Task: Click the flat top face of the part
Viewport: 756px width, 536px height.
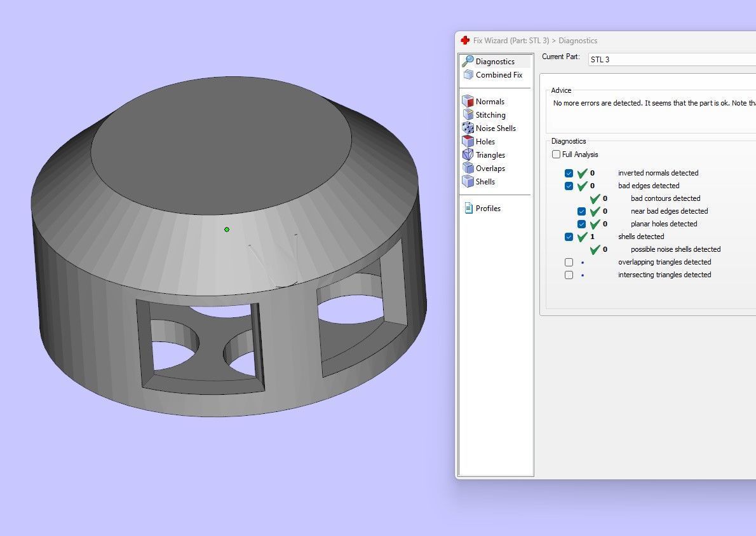Action: click(x=221, y=145)
